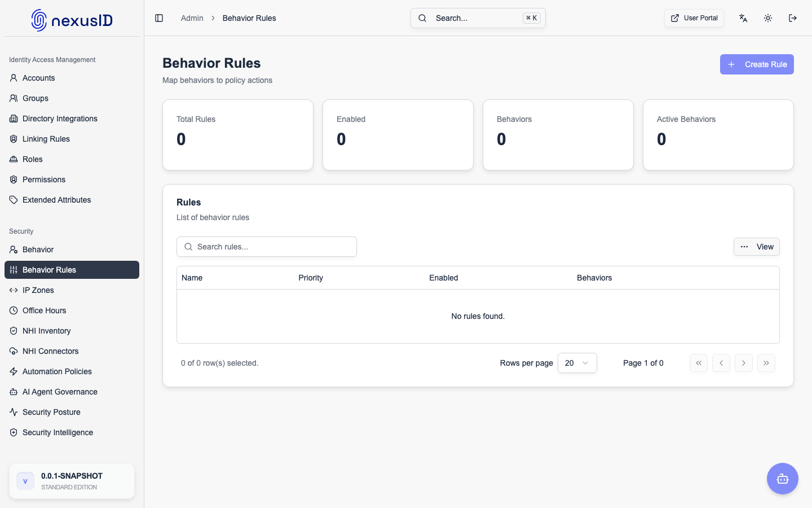Open the language translation icon
This screenshot has width=812, height=508.
point(743,18)
